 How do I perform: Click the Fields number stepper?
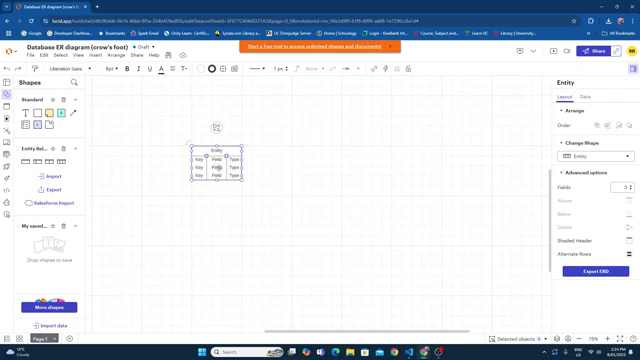coord(631,187)
